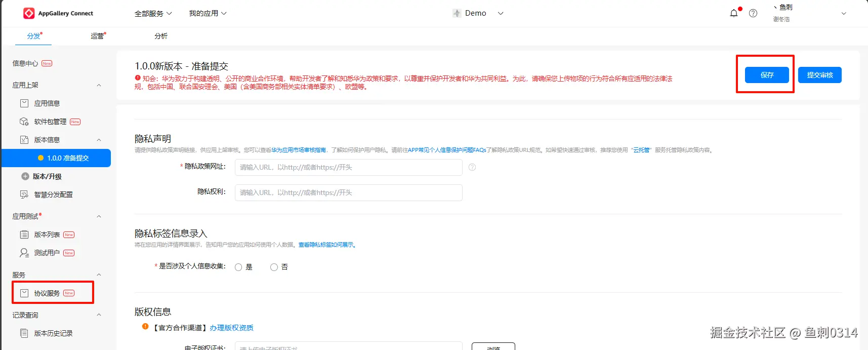Click the 版本列表 list icon

(x=24, y=235)
